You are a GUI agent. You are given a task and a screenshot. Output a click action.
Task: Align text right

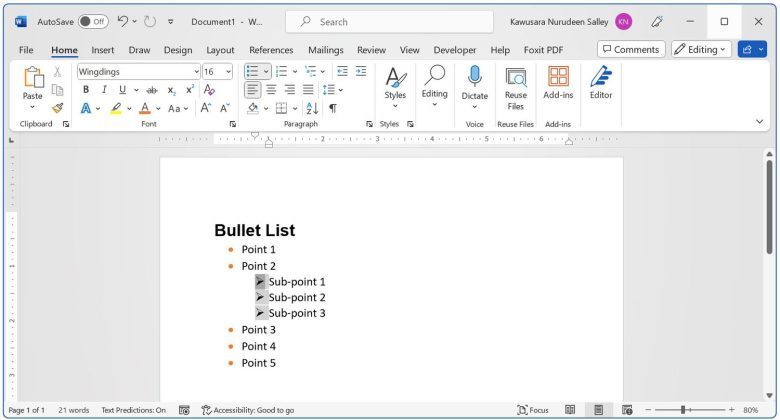[x=290, y=90]
